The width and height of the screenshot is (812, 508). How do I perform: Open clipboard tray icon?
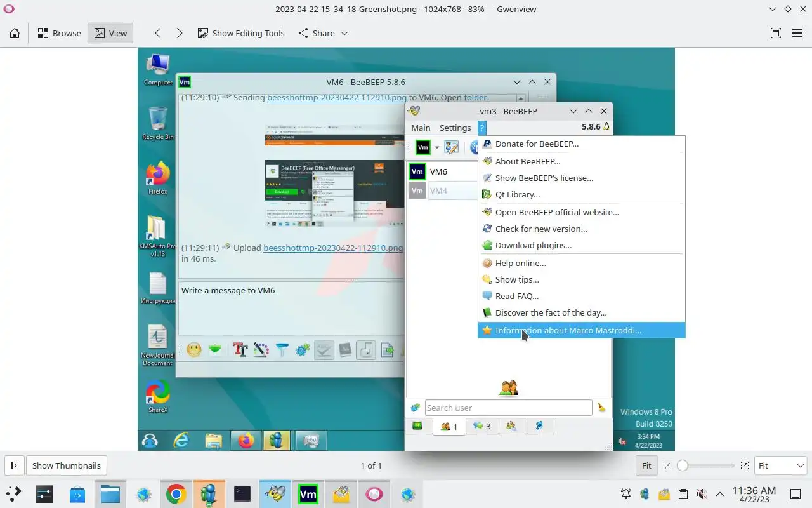click(x=683, y=494)
